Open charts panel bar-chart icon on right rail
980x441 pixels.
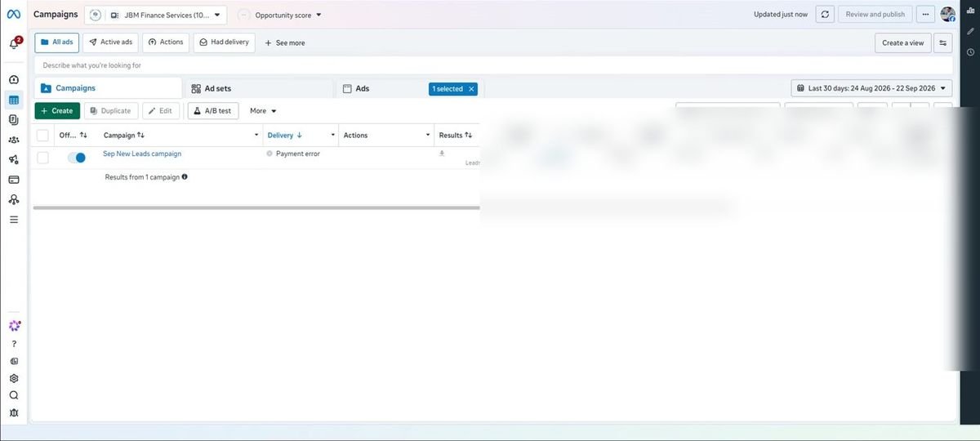970,11
